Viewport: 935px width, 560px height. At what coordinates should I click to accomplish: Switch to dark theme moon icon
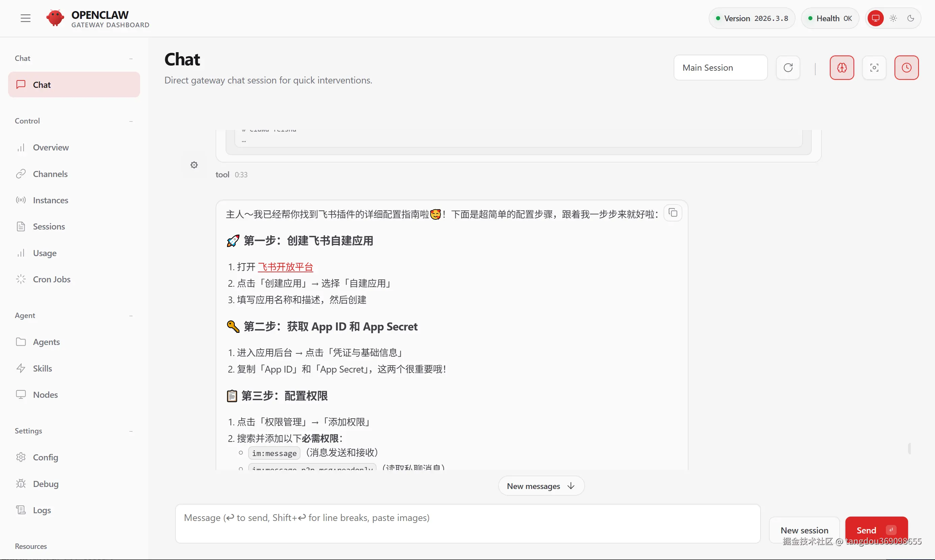[x=910, y=18]
